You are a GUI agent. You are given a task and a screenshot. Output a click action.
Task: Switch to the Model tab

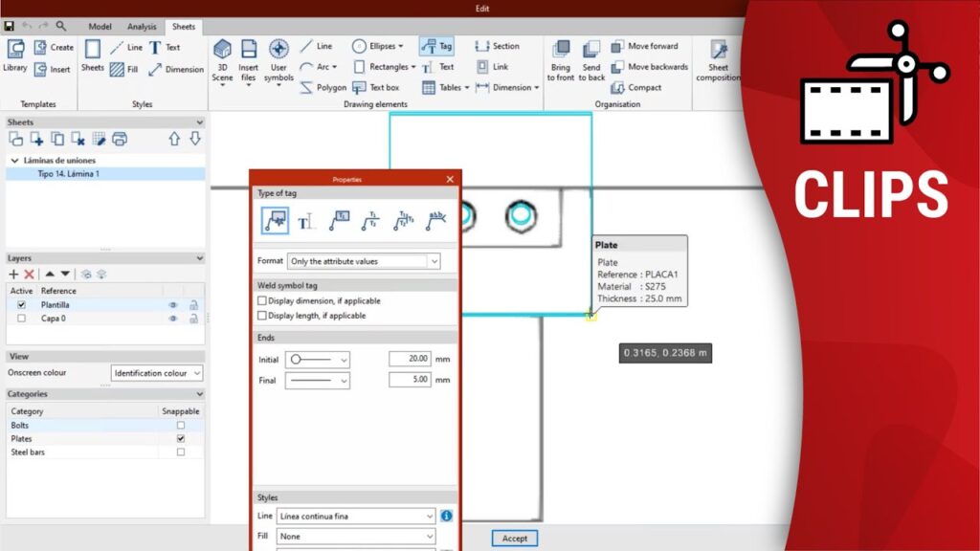coord(100,27)
